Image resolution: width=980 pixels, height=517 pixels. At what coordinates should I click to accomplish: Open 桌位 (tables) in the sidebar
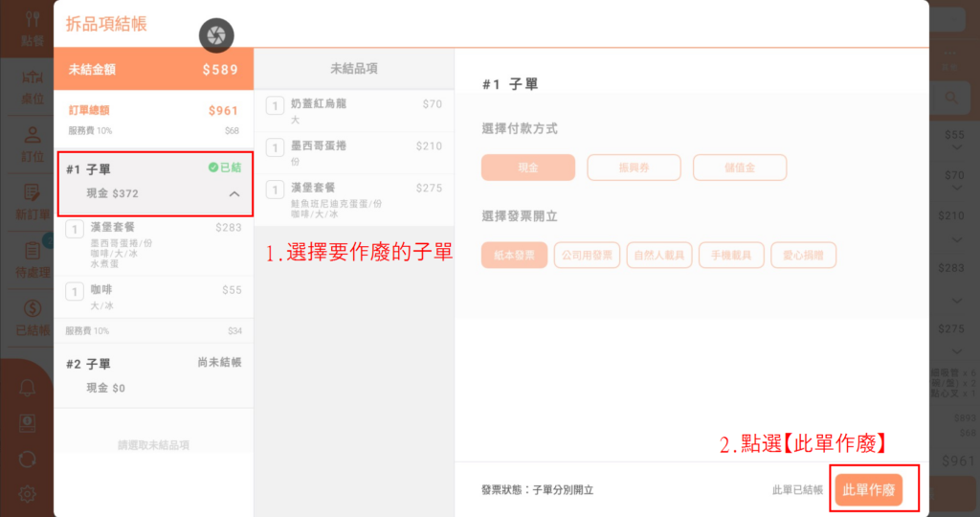tap(31, 86)
